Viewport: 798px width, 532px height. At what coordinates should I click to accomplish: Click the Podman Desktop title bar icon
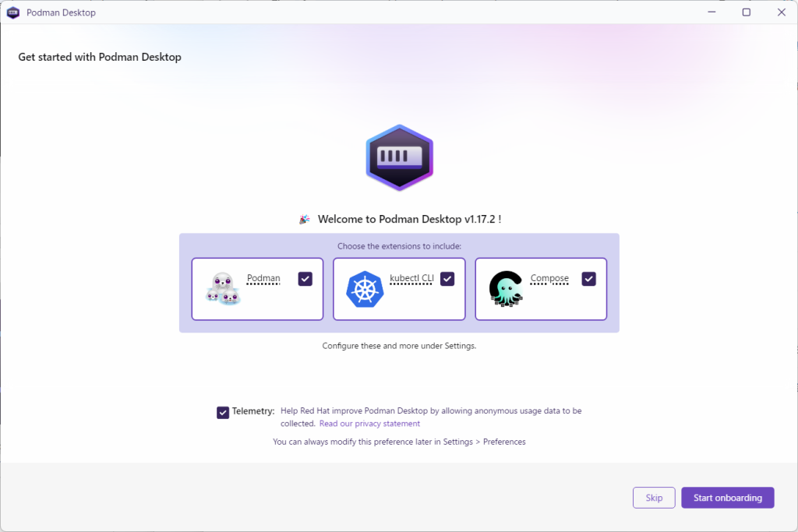pyautogui.click(x=12, y=12)
